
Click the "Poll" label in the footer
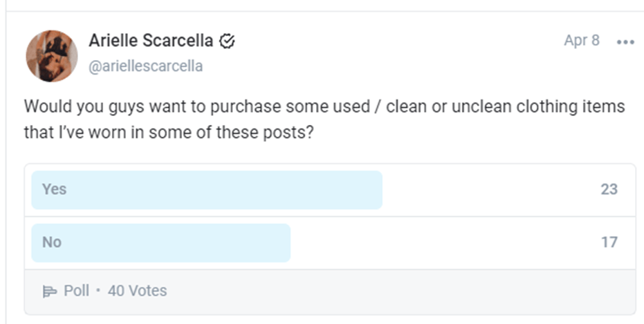coord(77,291)
